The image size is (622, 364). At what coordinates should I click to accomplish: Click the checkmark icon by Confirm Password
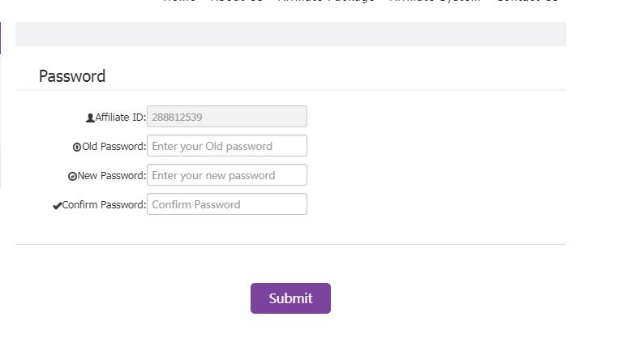pyautogui.click(x=57, y=205)
